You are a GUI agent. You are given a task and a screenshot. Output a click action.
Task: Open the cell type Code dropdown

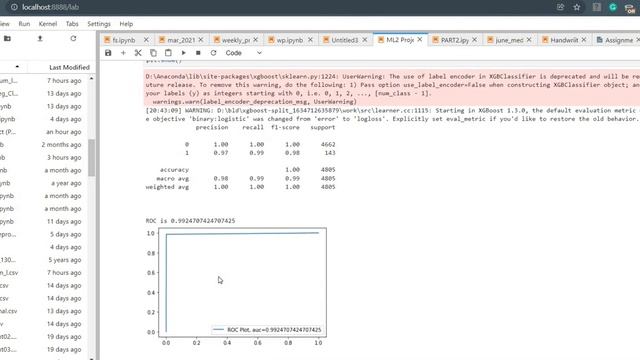(x=244, y=53)
